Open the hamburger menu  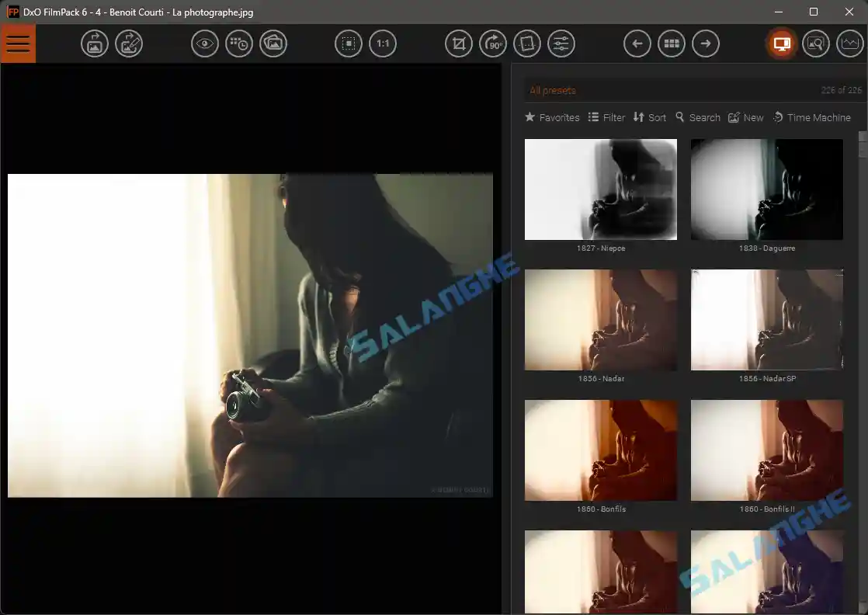[x=18, y=43]
